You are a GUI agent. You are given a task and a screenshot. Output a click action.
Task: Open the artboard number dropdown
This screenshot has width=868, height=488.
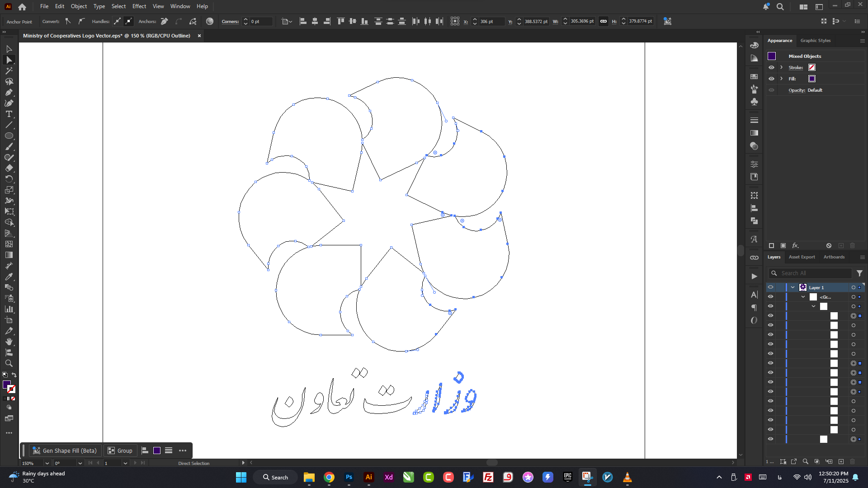click(x=125, y=463)
